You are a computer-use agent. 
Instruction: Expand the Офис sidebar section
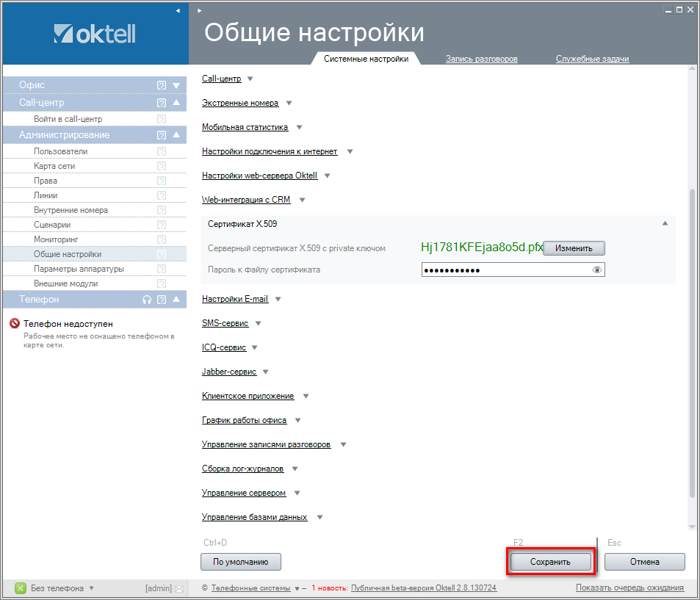[x=176, y=85]
